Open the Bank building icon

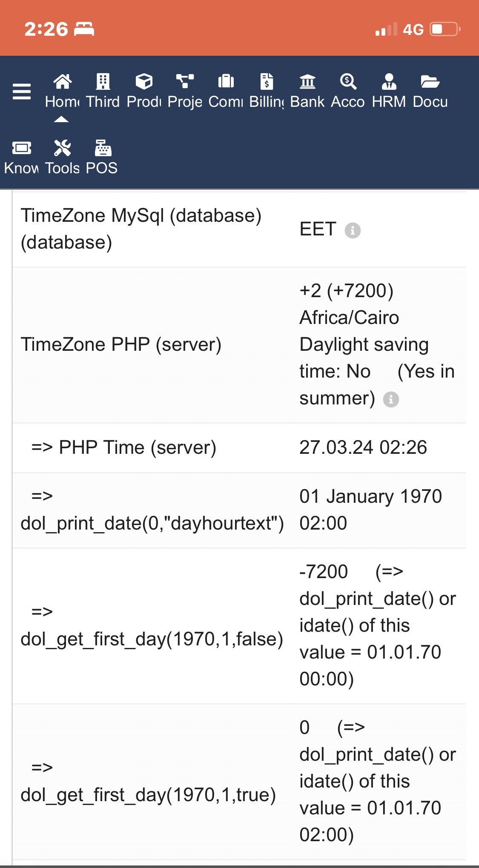coord(307,81)
